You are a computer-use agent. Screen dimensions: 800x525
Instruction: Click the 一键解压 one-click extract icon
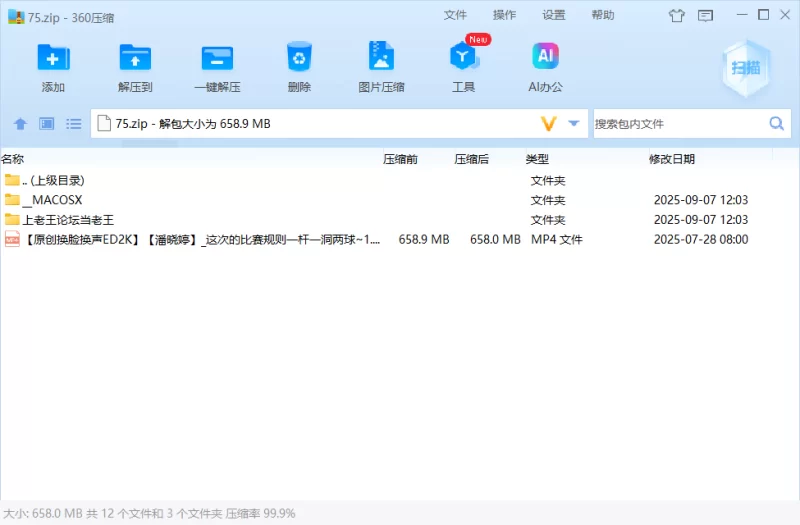pyautogui.click(x=217, y=58)
